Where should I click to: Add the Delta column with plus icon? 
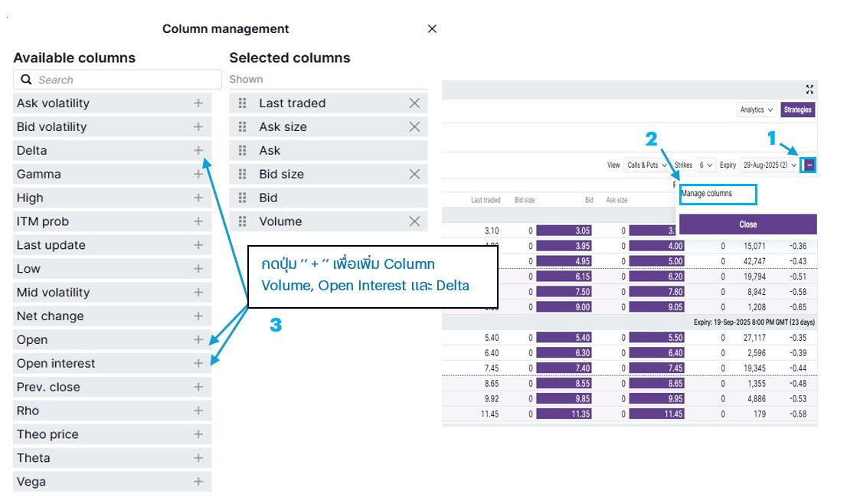pos(198,150)
